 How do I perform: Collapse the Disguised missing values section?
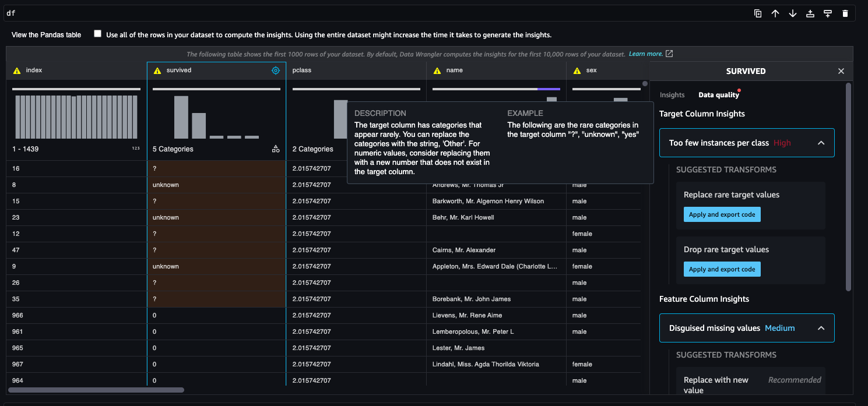[821, 327]
